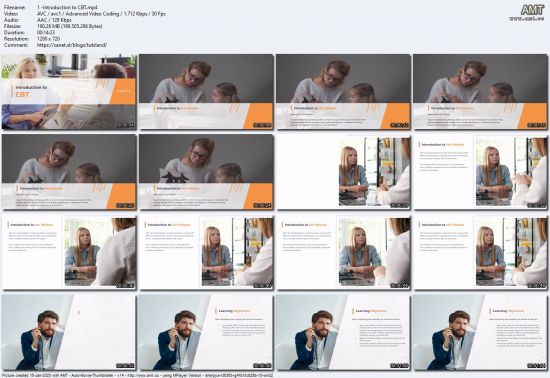Viewport: 550px width, 378px height.
Task: Select the duration value '00:14:23'
Action: pyautogui.click(x=46, y=33)
